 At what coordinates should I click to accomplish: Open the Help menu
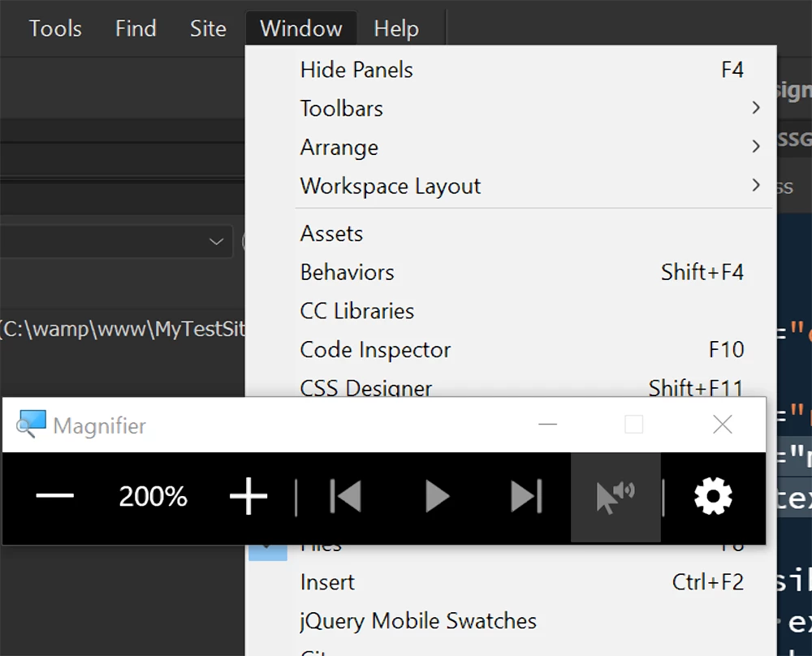coord(396,28)
